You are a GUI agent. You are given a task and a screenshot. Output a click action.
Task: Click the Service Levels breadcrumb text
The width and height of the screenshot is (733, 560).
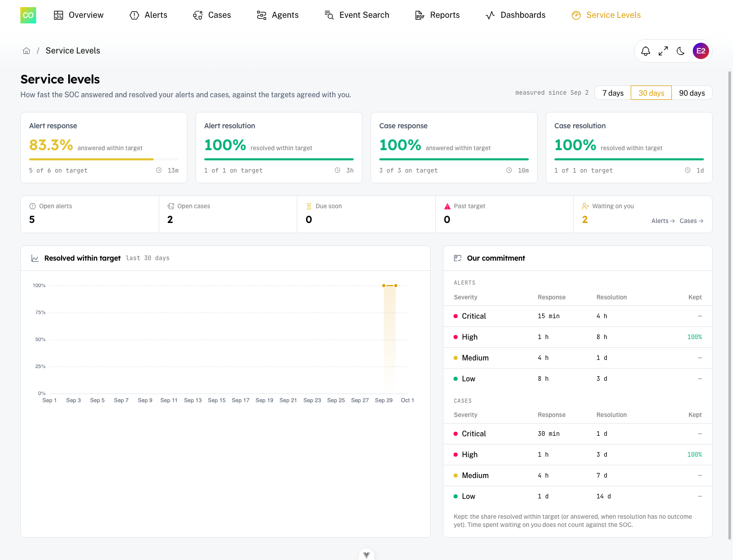pos(73,51)
